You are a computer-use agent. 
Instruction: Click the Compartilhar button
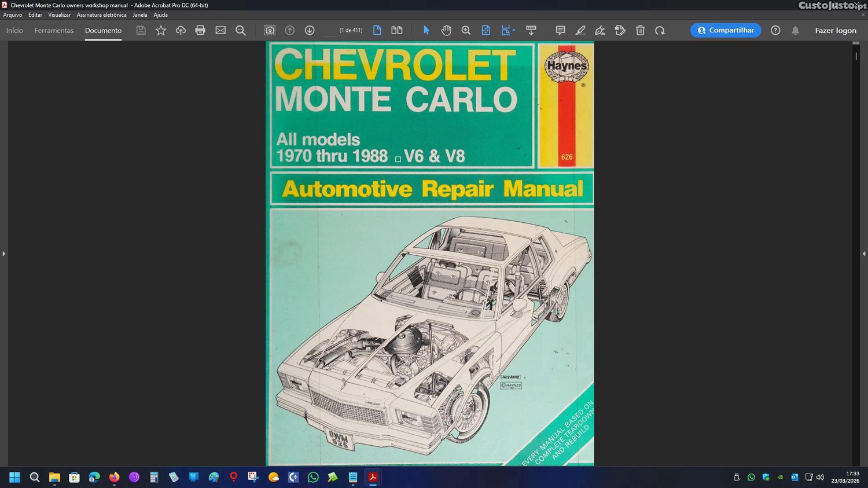coord(726,30)
